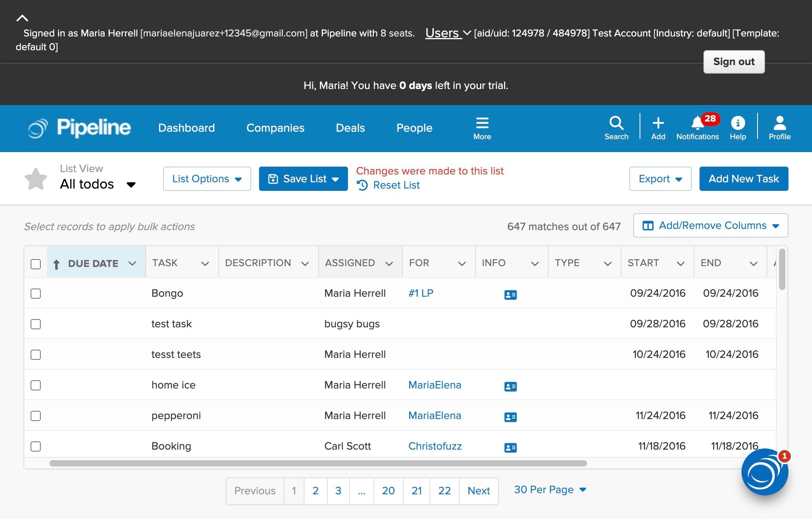Click the horizontal table scrollbar
This screenshot has width=812, height=519.
[317, 463]
